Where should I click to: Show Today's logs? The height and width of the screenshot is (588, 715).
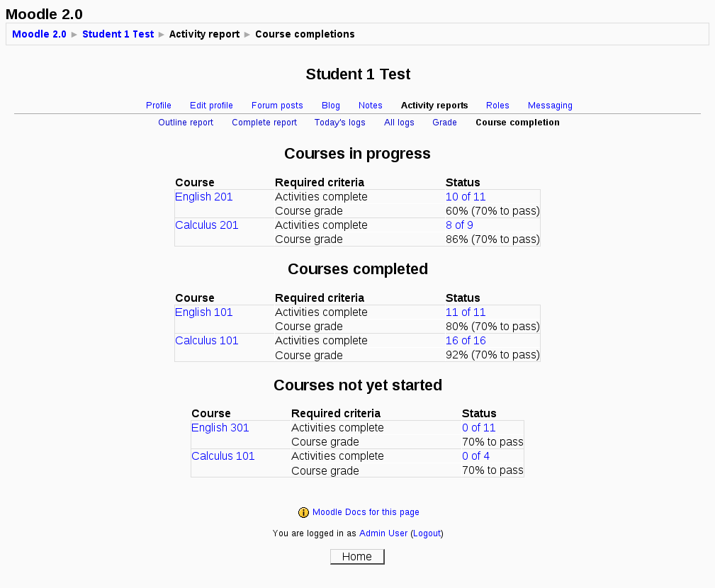point(340,123)
